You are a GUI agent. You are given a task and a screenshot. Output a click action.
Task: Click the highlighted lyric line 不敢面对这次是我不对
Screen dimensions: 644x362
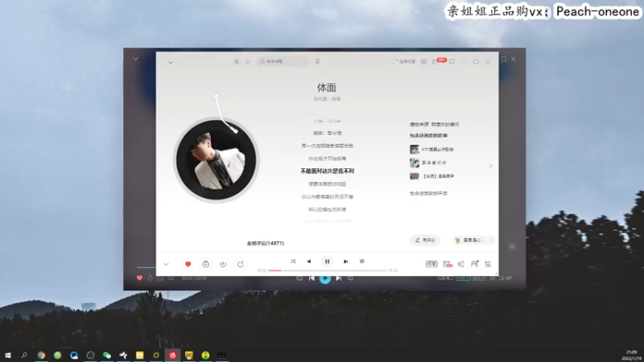point(327,171)
